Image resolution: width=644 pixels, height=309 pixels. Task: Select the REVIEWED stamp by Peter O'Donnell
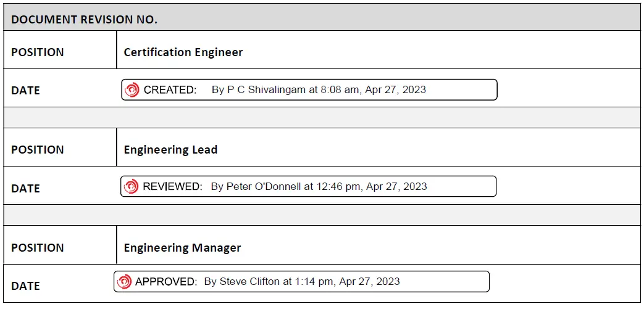click(x=308, y=186)
